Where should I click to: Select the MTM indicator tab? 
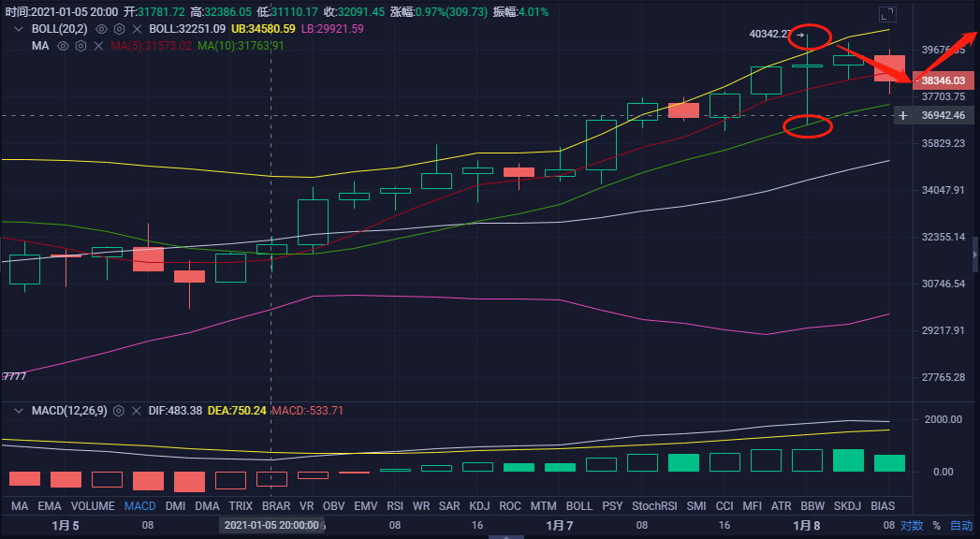[543, 506]
